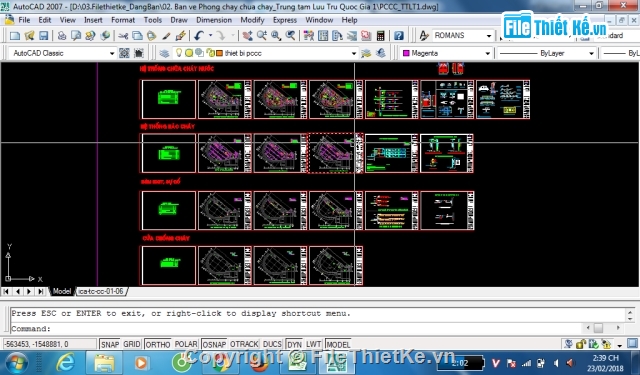The image size is (640, 375).
Task: Open the QuickCalc calculator icon
Action: (380, 36)
